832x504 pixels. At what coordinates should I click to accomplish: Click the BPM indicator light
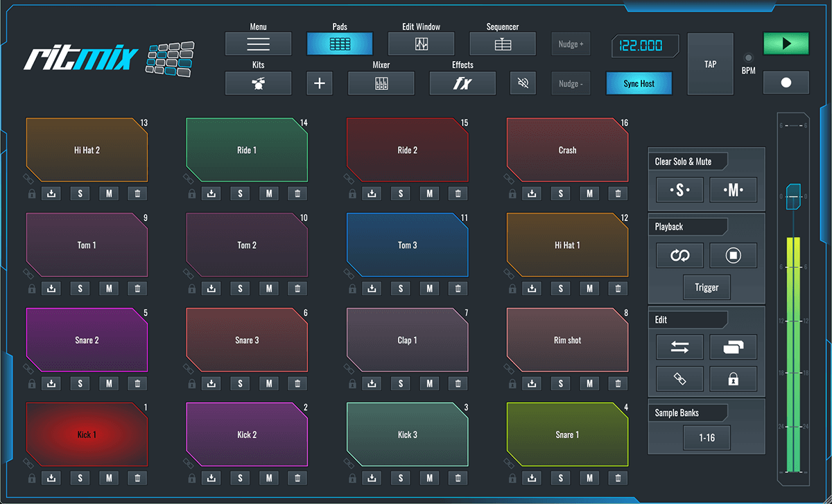(748, 58)
